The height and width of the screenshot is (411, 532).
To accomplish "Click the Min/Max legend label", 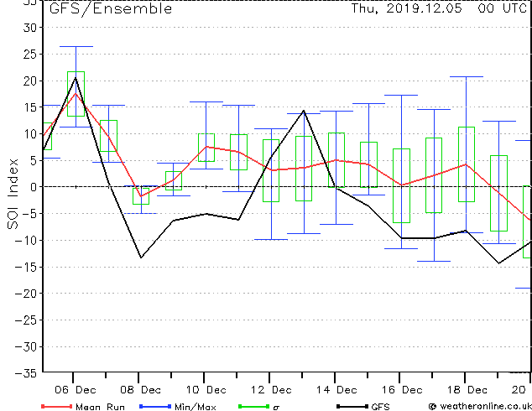I will pyautogui.click(x=195, y=407).
